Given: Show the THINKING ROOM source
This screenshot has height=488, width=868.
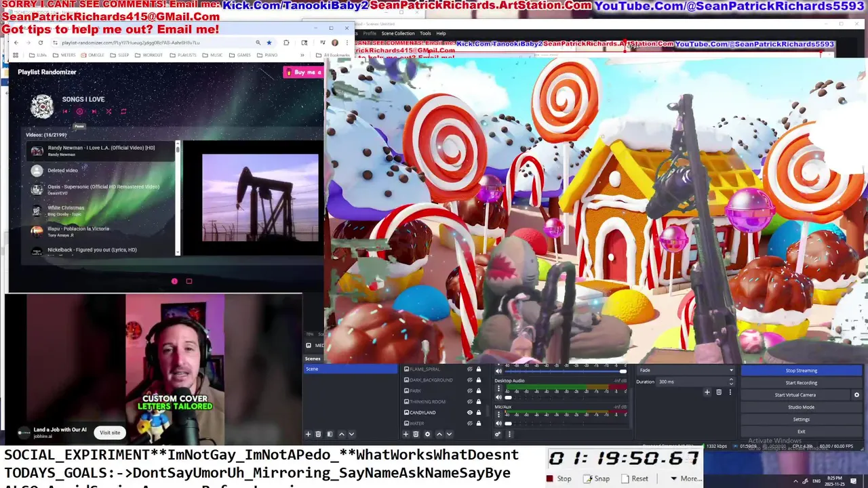Looking at the screenshot, I should click(469, 402).
